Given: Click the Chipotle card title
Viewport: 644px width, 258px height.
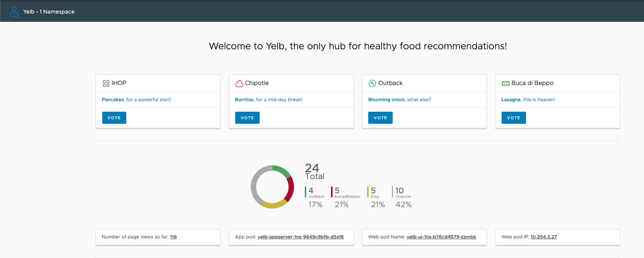Looking at the screenshot, I should click(257, 83).
